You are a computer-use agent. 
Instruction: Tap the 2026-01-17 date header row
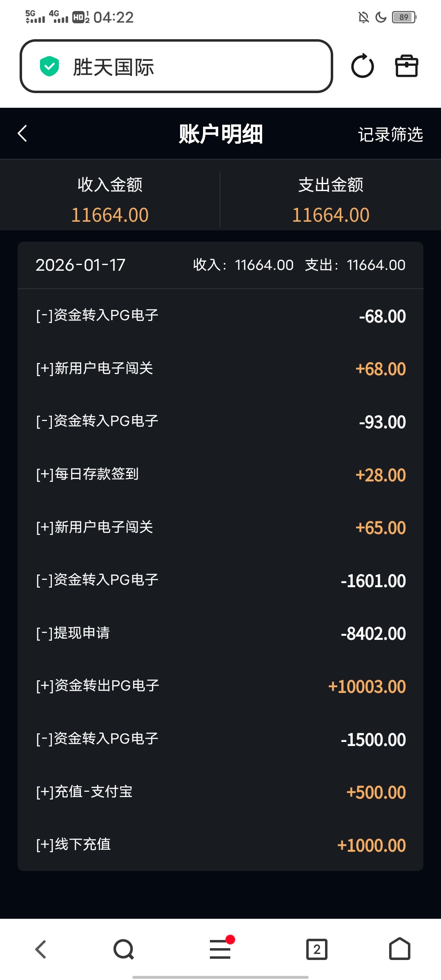click(220, 265)
